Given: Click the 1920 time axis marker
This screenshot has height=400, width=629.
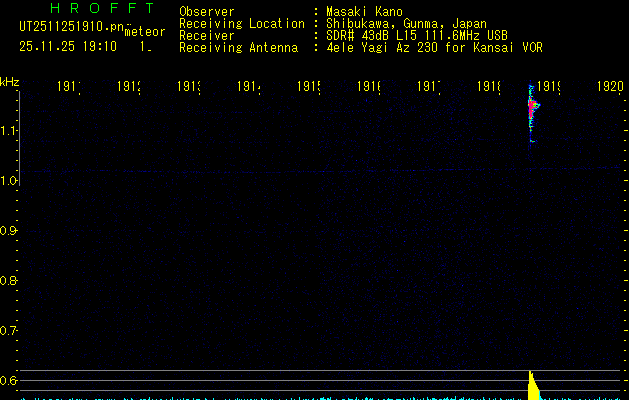Looking at the screenshot, I should click(x=610, y=87).
